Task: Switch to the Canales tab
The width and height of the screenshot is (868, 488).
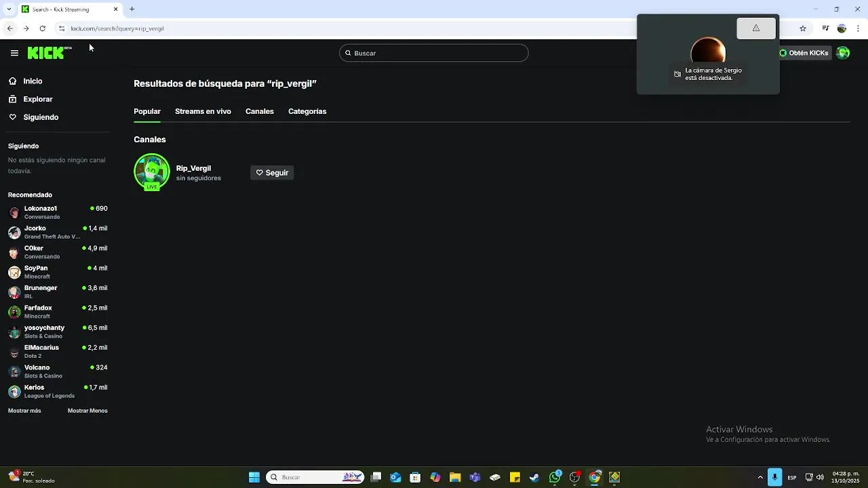Action: coord(260,111)
